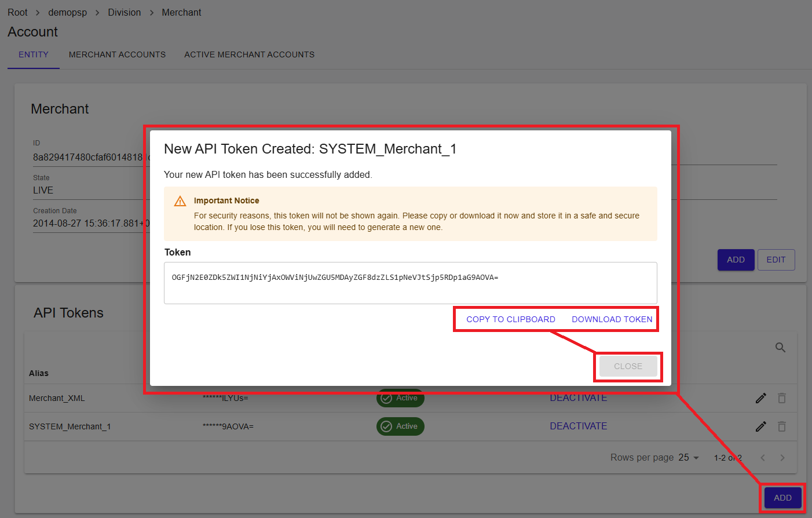Close the New API Token dialog
The image size is (812, 518).
(x=628, y=366)
